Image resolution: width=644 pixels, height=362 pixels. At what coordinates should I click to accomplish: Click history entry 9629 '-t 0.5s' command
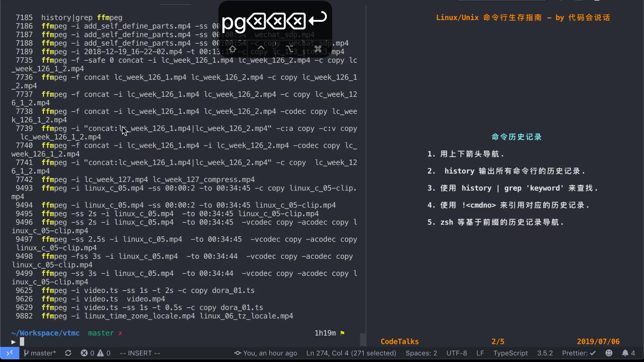[139, 307]
